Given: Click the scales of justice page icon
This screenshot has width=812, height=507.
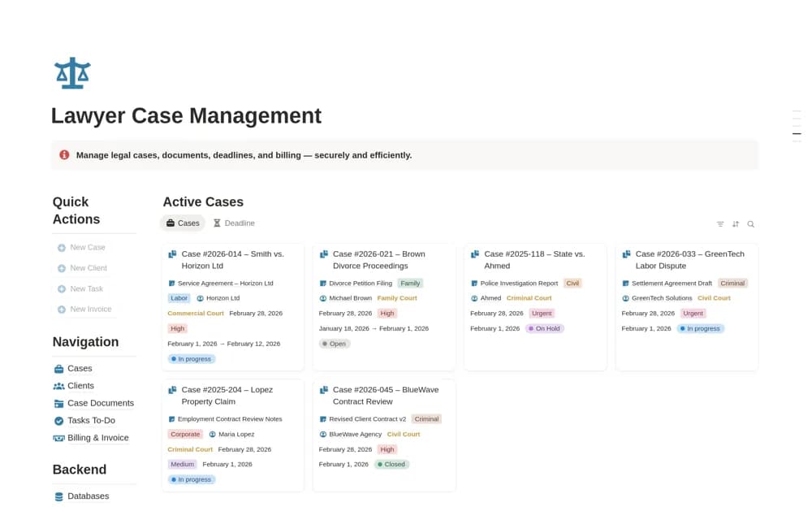Looking at the screenshot, I should click(x=72, y=73).
